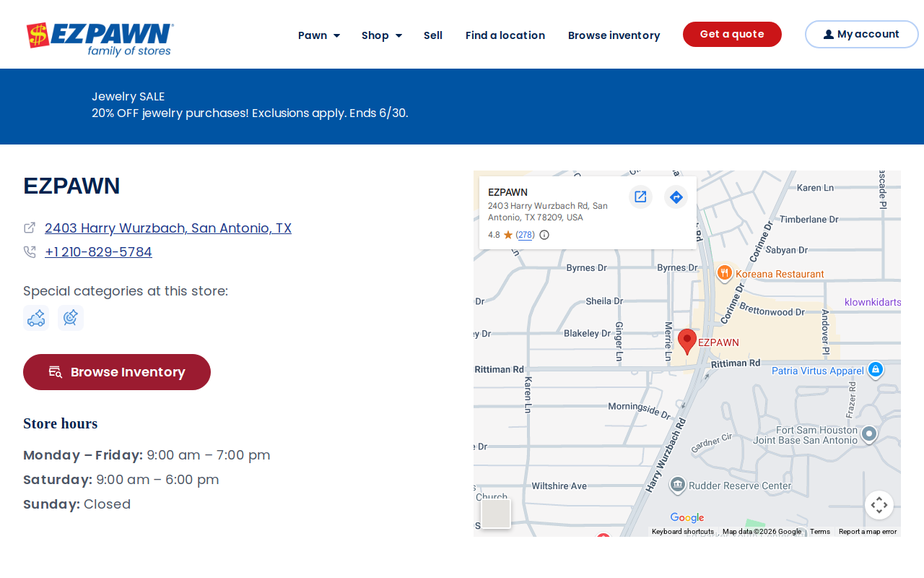Click the Saturday 9:00 am – 6:00 pm line
924x578 pixels.
click(x=121, y=480)
